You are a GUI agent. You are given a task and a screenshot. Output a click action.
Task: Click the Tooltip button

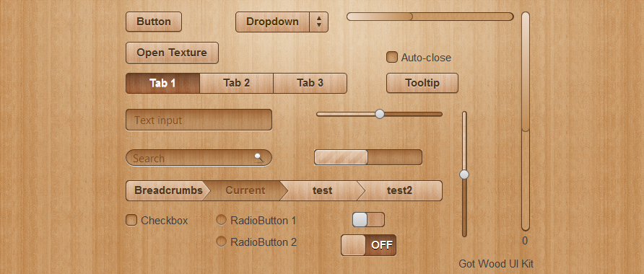tap(422, 83)
